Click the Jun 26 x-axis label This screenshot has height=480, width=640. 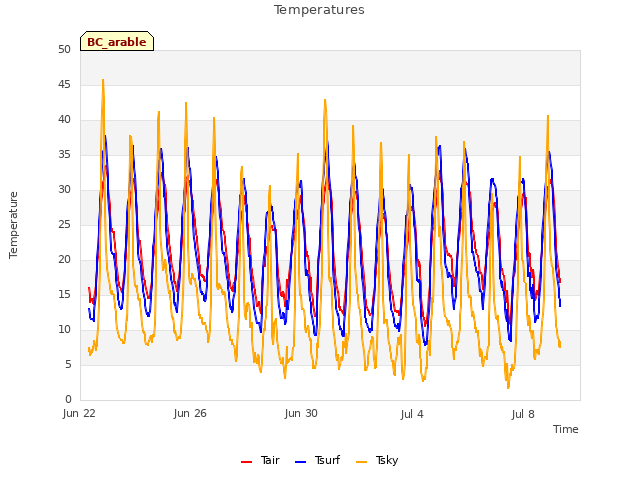pos(190,413)
